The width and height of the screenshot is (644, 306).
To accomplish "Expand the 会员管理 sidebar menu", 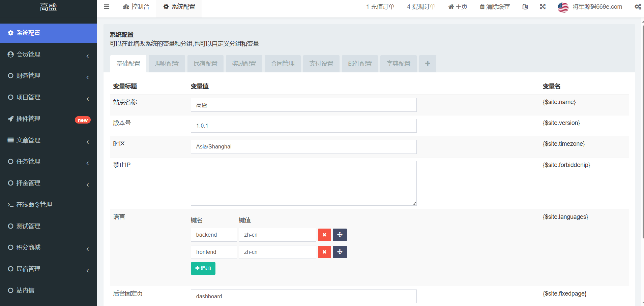I will (49, 55).
